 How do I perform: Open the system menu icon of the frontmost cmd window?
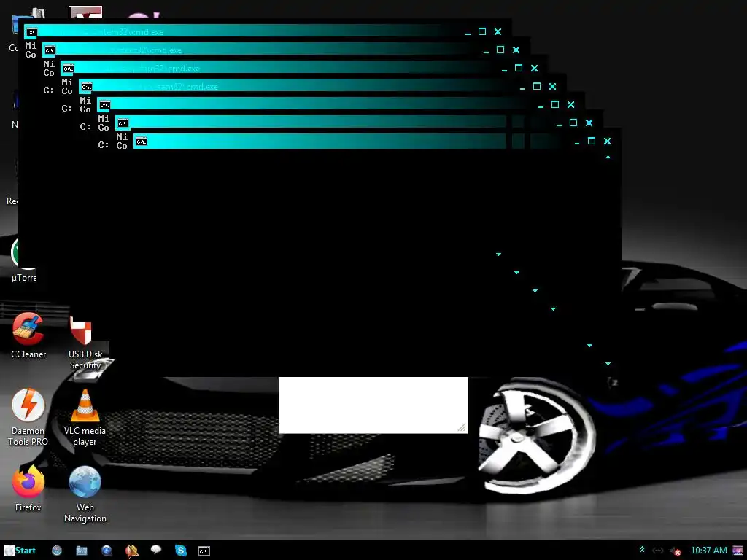coord(141,141)
